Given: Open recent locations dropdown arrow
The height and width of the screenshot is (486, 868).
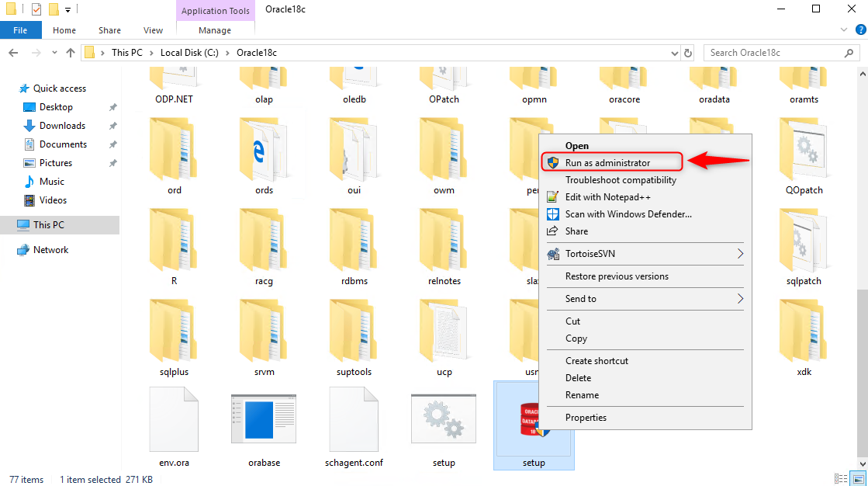Looking at the screenshot, I should pos(54,53).
